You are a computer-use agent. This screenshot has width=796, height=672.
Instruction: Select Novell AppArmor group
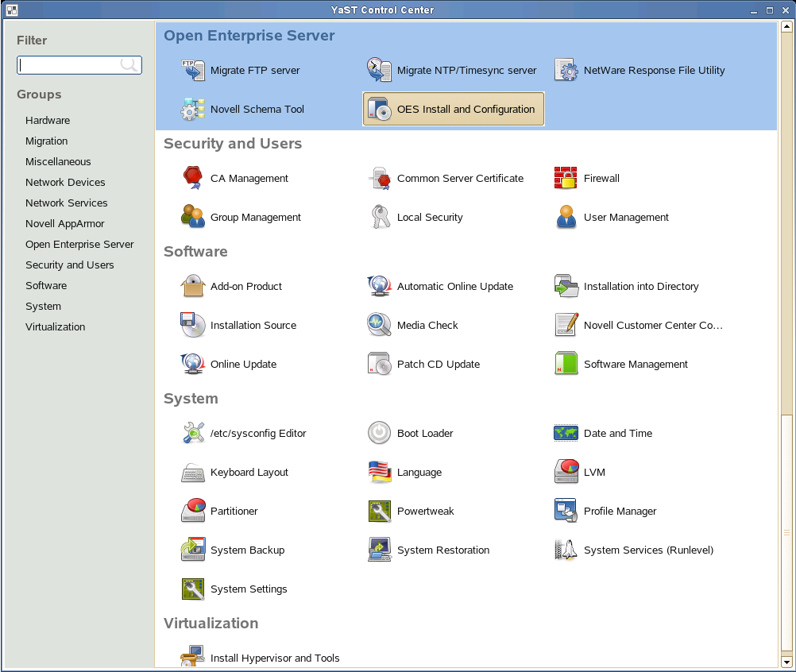(65, 224)
